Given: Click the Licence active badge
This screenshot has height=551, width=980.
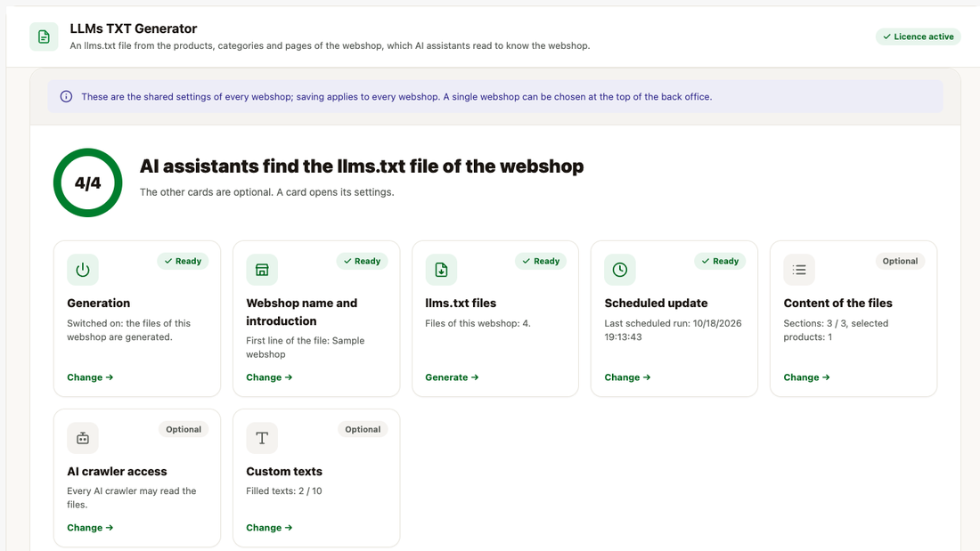Looking at the screenshot, I should coord(919,36).
